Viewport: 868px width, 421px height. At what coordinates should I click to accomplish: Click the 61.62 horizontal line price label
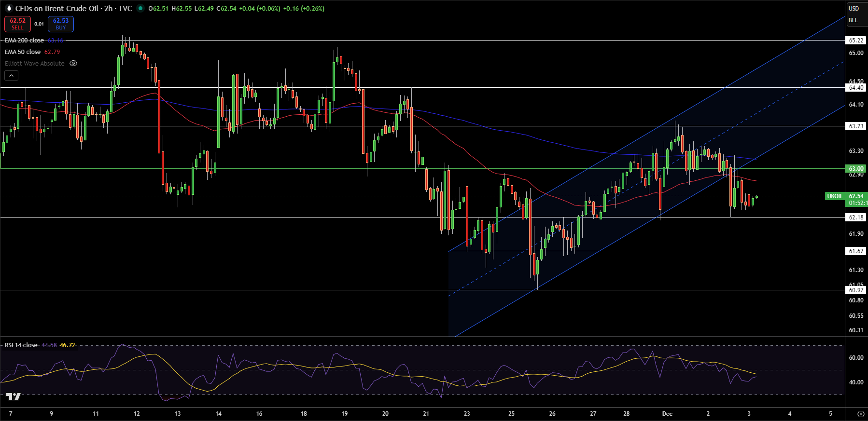tap(856, 251)
